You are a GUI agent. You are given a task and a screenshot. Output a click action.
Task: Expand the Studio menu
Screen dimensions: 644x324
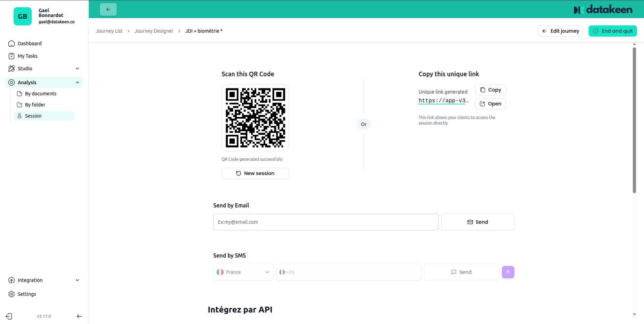pos(44,69)
